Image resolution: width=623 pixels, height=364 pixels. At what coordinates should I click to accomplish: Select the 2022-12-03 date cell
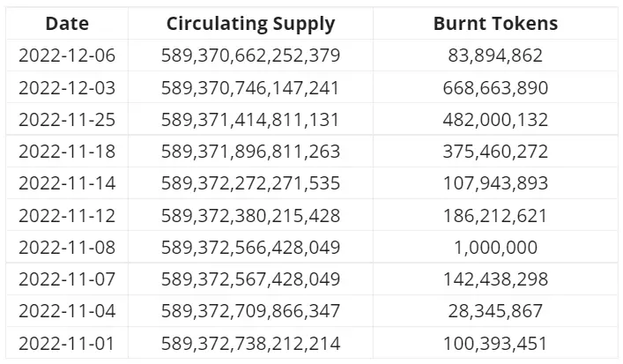[67, 88]
